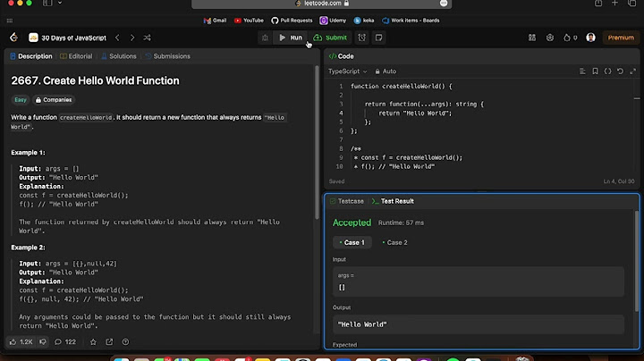The height and width of the screenshot is (361, 644).
Task: Open the Gmail bookmark
Action: click(x=215, y=21)
